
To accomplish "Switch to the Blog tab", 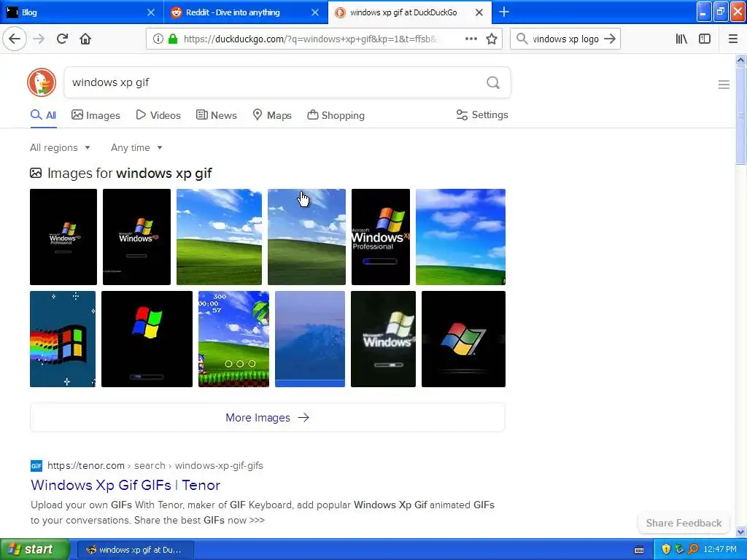I will [x=82, y=12].
